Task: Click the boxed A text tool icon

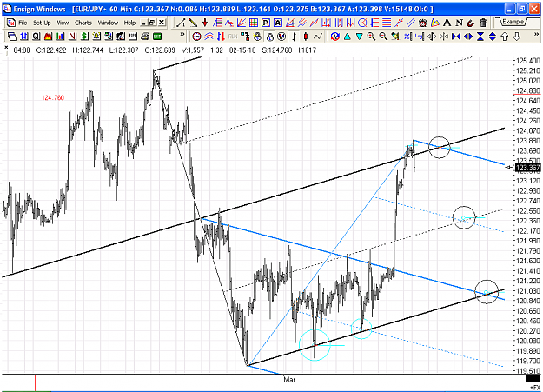Action: [x=278, y=23]
